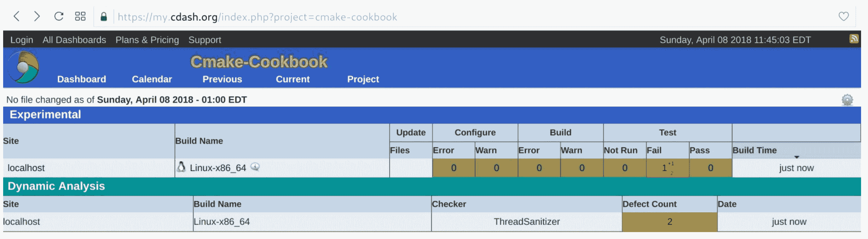Open the Dashboard menu
This screenshot has width=868, height=239.
click(82, 79)
